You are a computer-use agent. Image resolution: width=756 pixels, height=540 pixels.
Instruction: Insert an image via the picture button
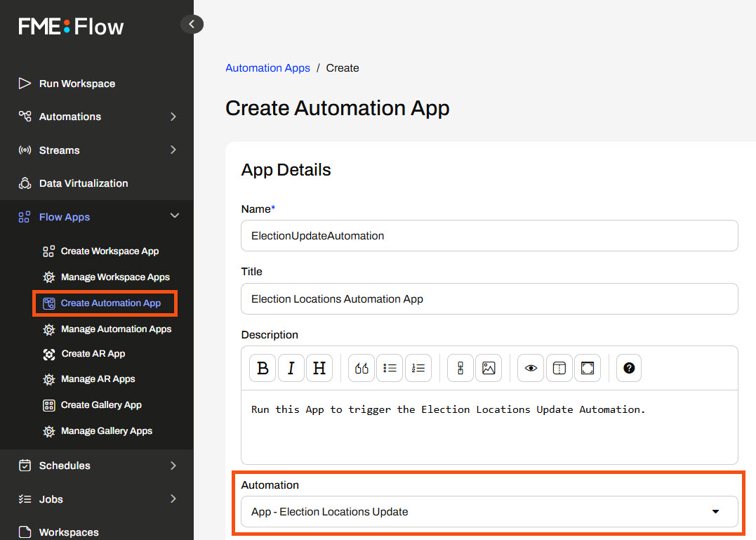point(489,369)
